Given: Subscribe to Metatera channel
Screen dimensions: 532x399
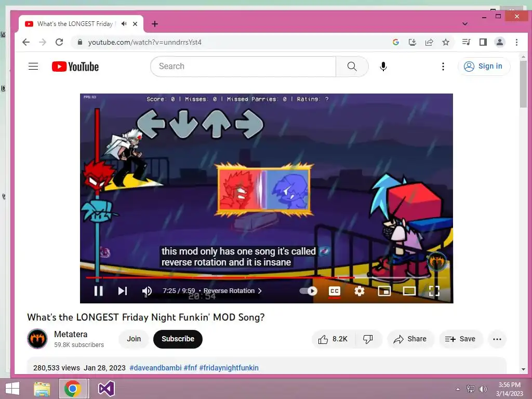Looking at the screenshot, I should click(x=178, y=339).
